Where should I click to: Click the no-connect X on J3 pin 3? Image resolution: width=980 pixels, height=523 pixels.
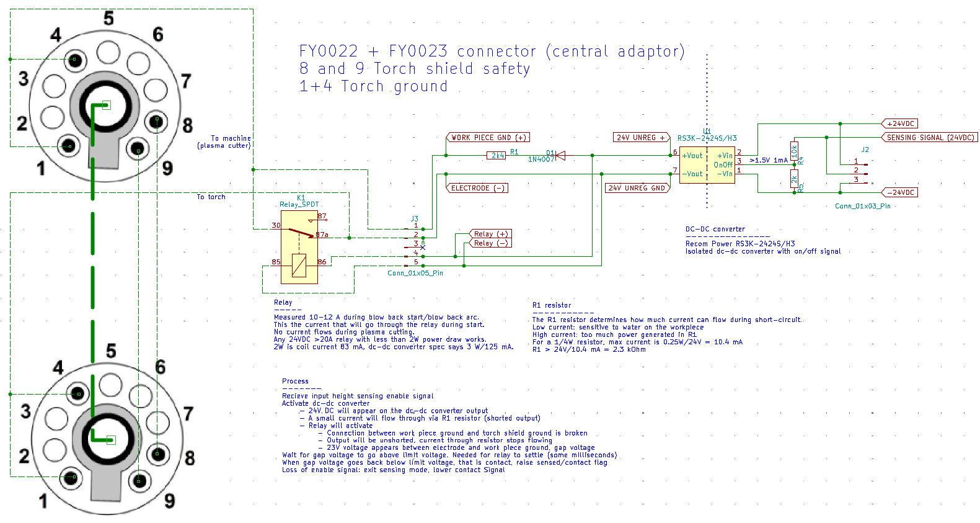[x=423, y=247]
